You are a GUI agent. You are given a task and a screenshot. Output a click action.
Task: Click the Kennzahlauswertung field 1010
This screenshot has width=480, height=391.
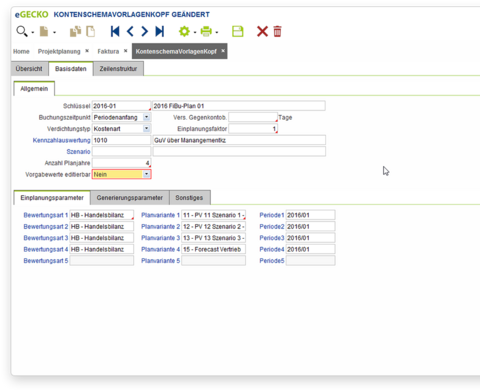tap(121, 140)
